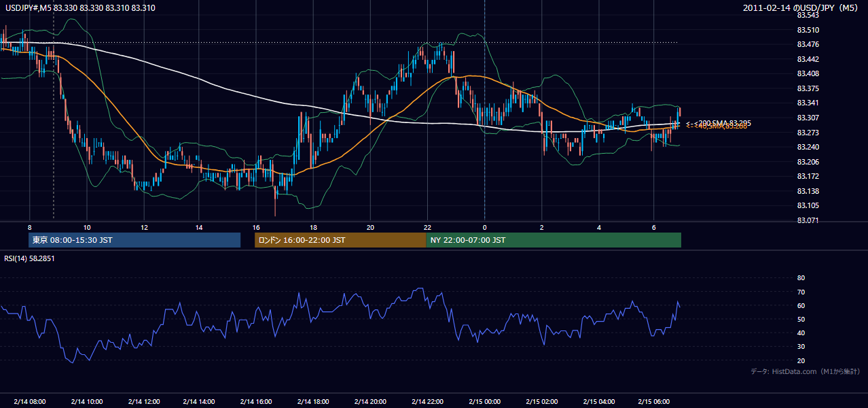This screenshot has height=408, width=868.
Task: Click price axis label 83.510
Action: coord(808,30)
